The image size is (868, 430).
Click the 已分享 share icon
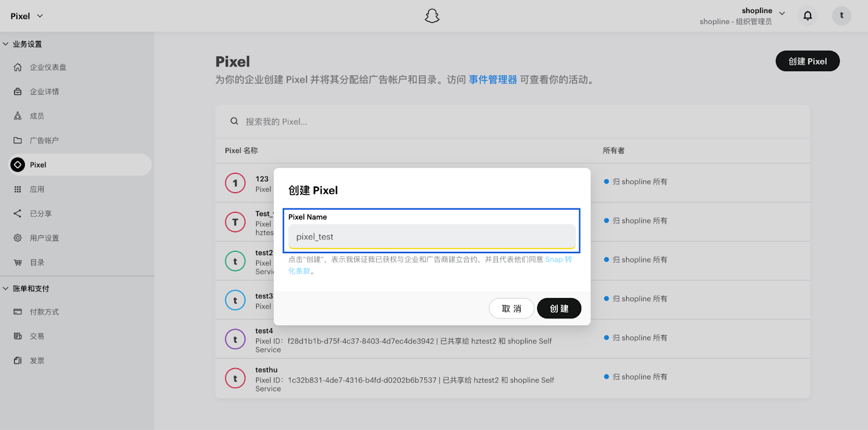[18, 213]
